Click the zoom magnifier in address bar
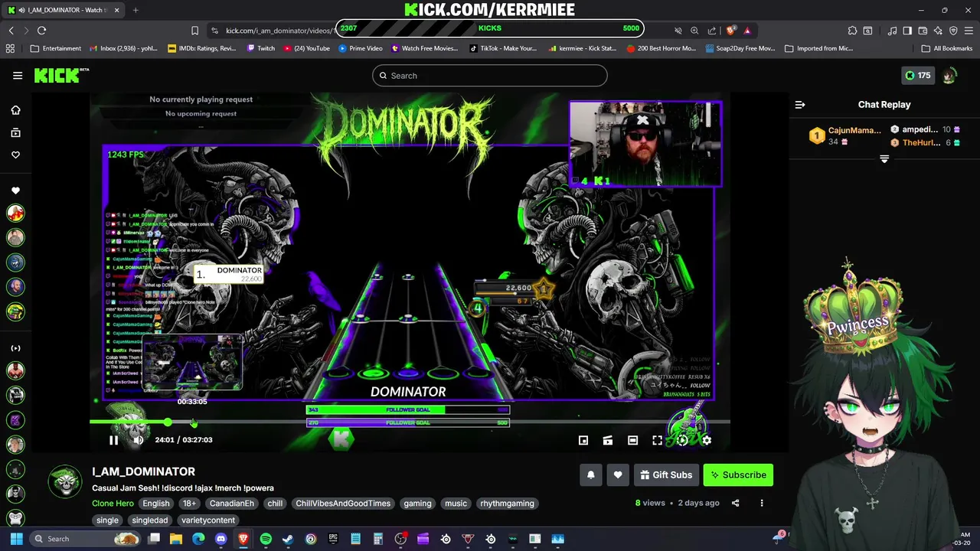Image resolution: width=980 pixels, height=551 pixels. coord(694,31)
